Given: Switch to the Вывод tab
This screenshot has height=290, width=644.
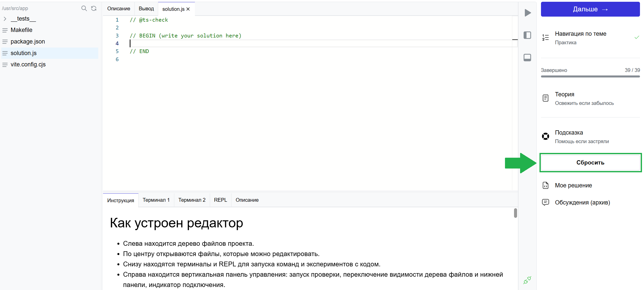Looking at the screenshot, I should tap(146, 9).
